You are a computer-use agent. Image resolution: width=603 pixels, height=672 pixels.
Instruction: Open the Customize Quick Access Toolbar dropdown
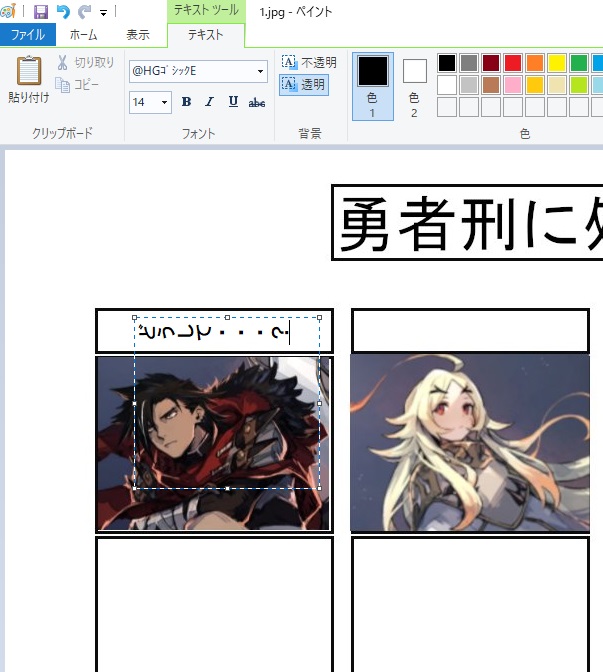pos(103,13)
